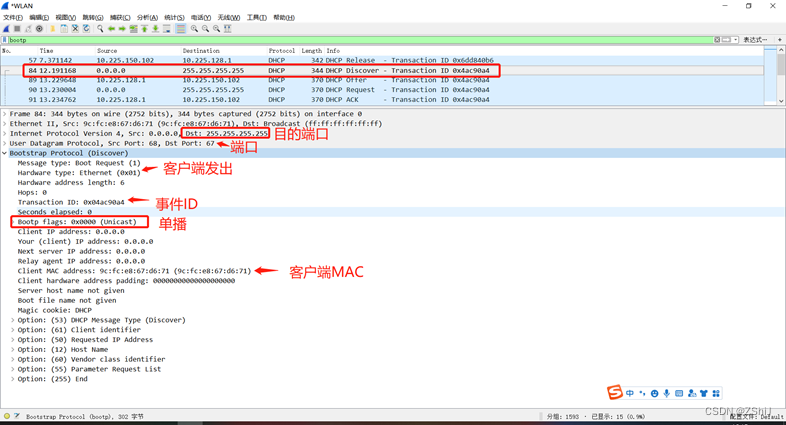Open the 捕获(C) menu
Image resolution: width=786 pixels, height=425 pixels.
pos(120,18)
